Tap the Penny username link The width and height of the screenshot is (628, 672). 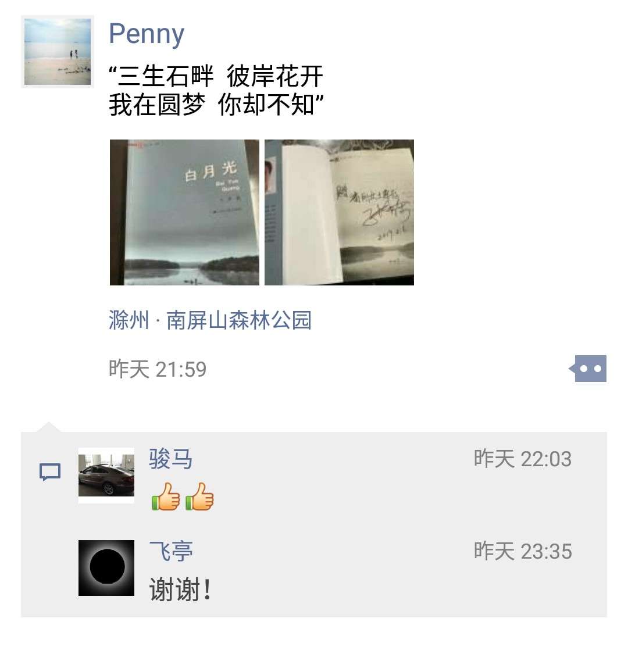(147, 34)
